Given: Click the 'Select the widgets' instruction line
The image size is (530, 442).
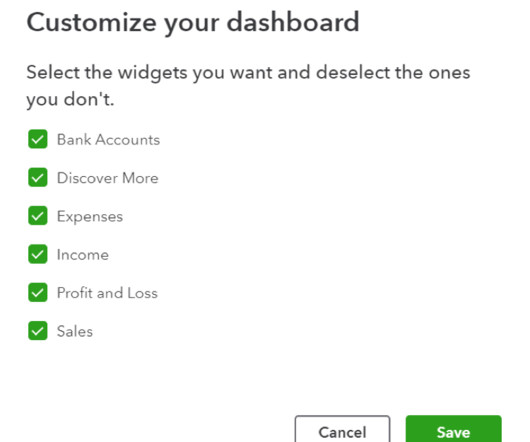Looking at the screenshot, I should pyautogui.click(x=248, y=73).
